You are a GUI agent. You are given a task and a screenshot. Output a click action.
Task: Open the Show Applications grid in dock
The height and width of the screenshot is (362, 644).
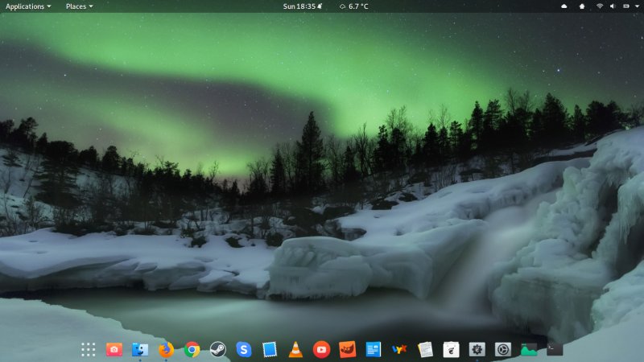(x=89, y=349)
